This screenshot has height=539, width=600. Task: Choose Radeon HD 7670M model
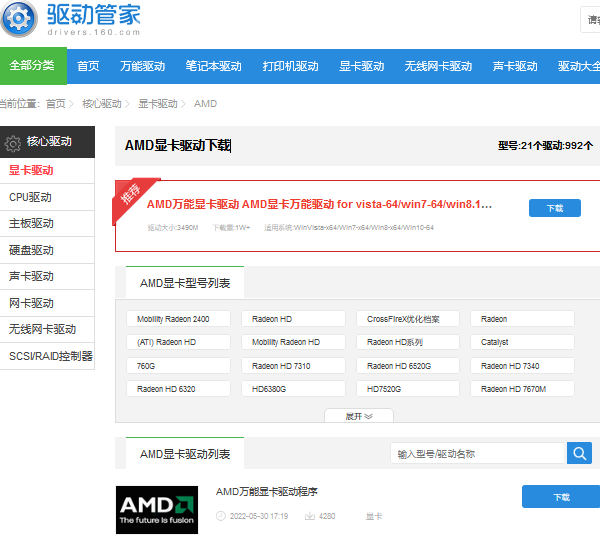522,389
